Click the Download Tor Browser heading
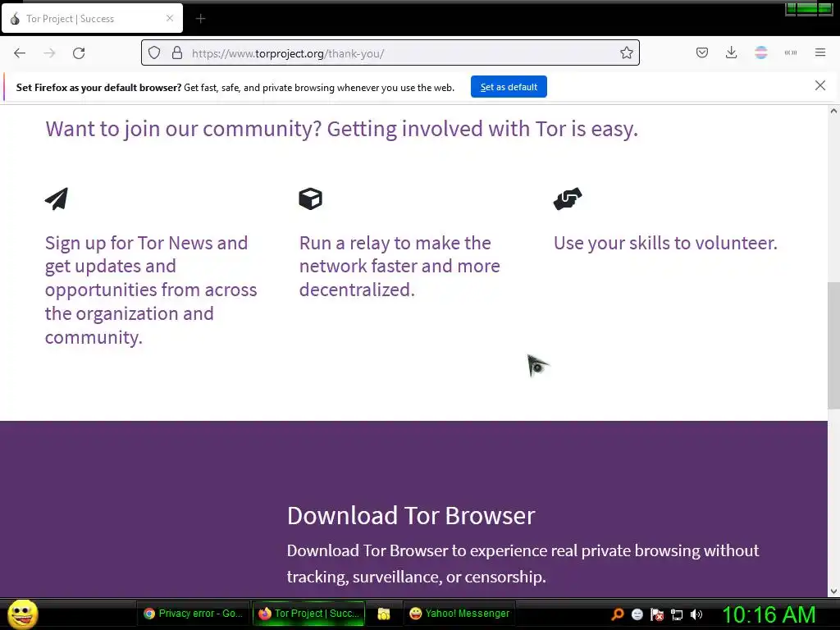 411,516
